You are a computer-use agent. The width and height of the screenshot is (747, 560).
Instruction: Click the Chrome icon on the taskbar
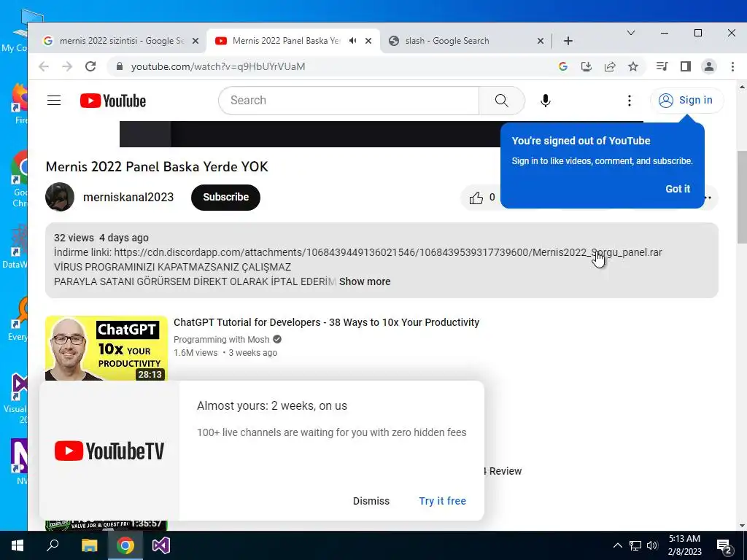coord(125,545)
